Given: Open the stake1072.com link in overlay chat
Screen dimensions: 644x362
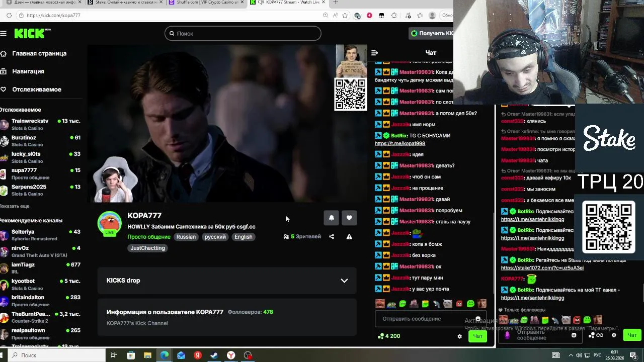Looking at the screenshot, I should 542,268.
